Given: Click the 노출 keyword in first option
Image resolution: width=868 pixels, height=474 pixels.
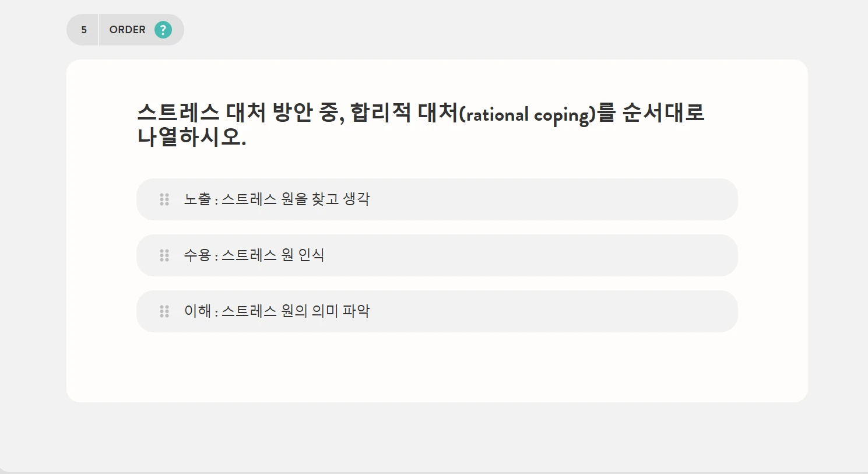Looking at the screenshot, I should pyautogui.click(x=198, y=199).
